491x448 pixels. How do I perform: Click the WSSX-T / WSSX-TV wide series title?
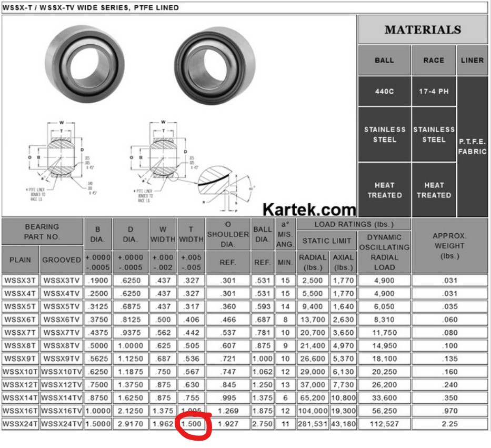coord(91,7)
